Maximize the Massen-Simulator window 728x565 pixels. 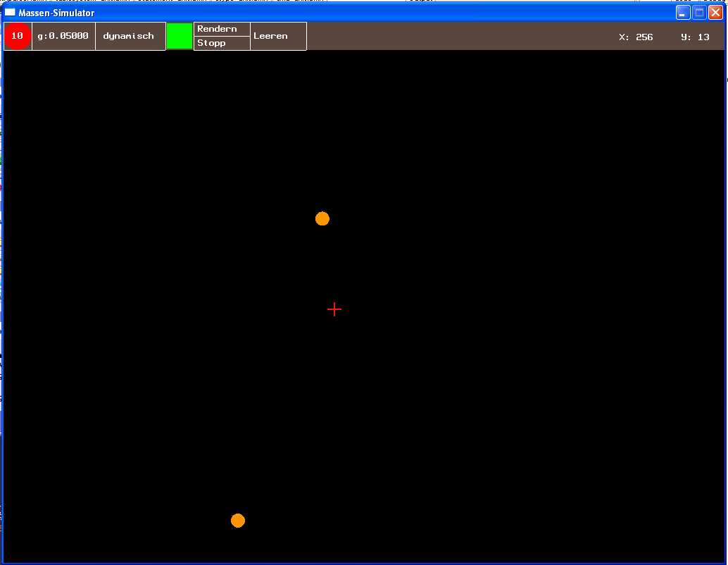click(699, 13)
